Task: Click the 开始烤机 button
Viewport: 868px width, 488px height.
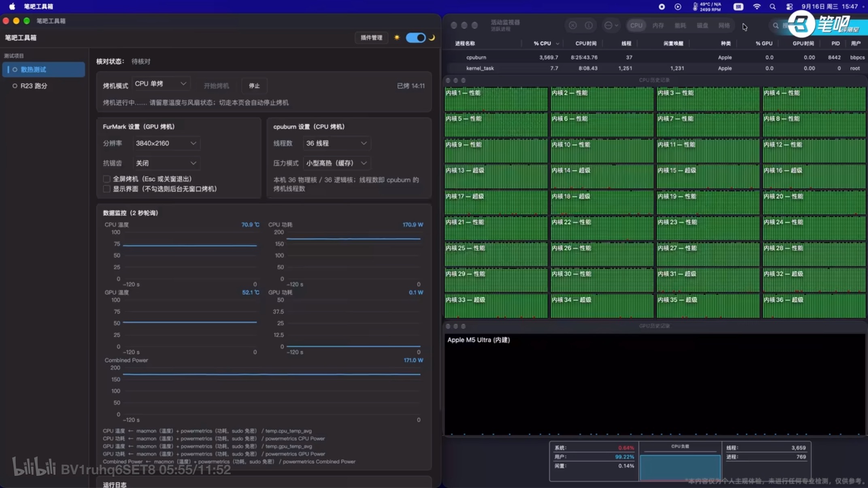Action: pyautogui.click(x=216, y=86)
